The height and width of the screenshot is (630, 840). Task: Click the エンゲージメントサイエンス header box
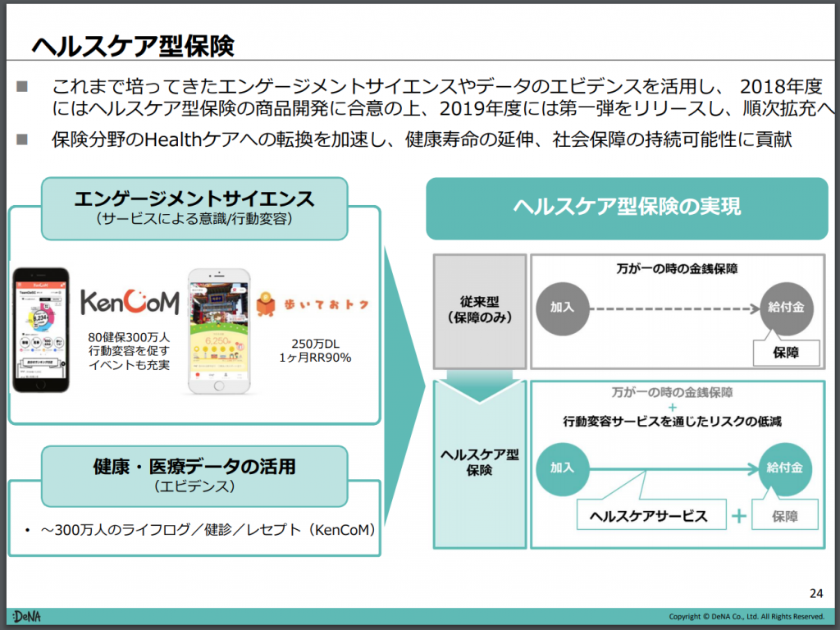click(194, 208)
